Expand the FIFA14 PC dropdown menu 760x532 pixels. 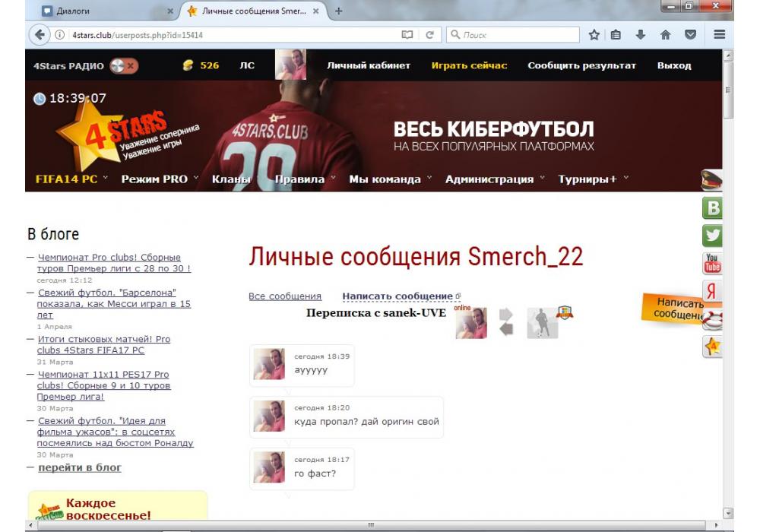[71, 179]
